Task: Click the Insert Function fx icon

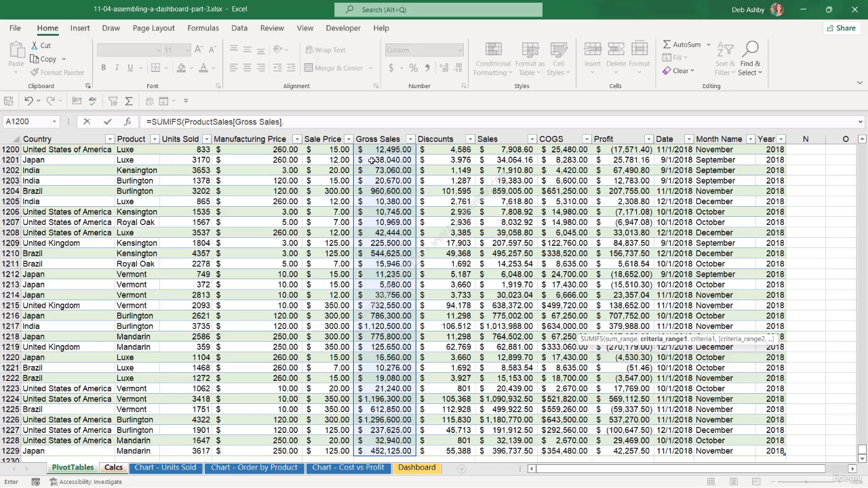Action: coord(127,121)
